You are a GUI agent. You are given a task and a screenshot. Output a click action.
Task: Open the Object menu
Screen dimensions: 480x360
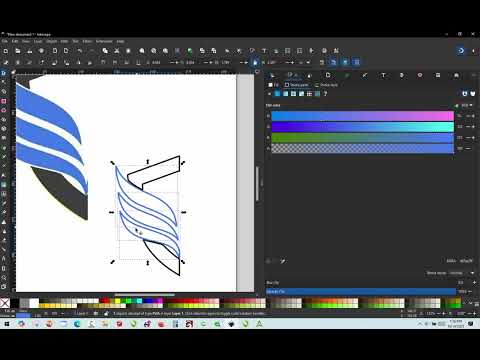pyautogui.click(x=51, y=41)
